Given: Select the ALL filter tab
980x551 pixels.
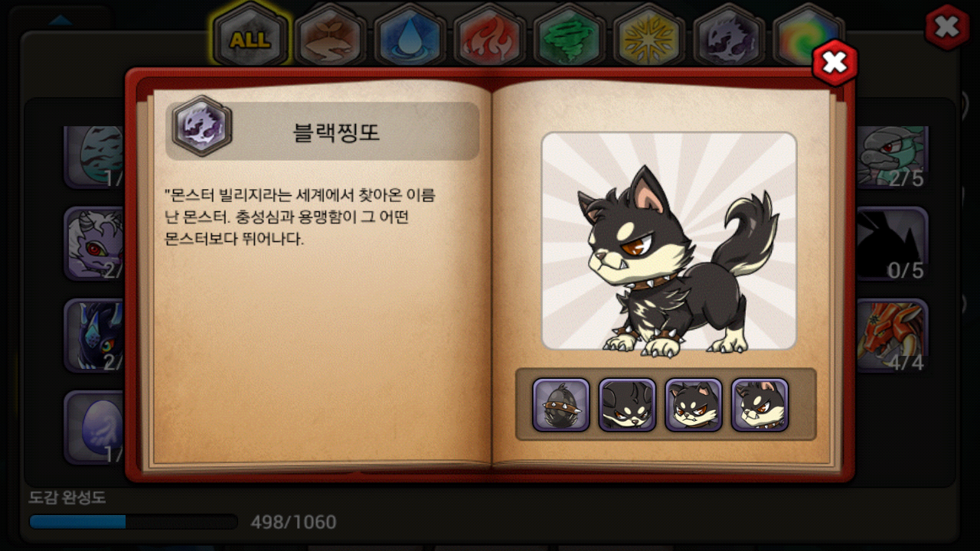Looking at the screenshot, I should coord(250,38).
